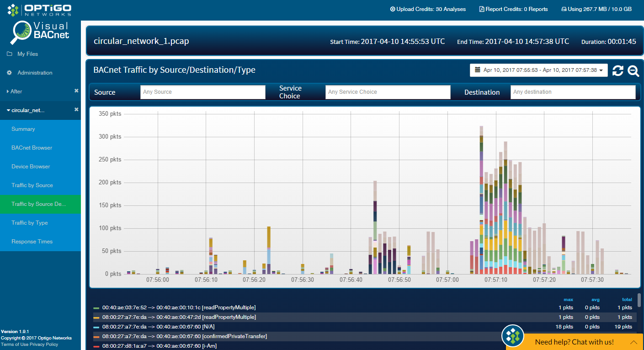
Task: Open My Files folder
Action: pos(27,54)
